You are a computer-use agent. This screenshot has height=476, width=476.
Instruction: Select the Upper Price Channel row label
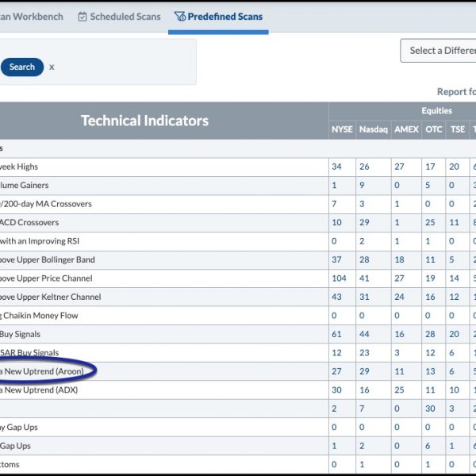coord(46,278)
